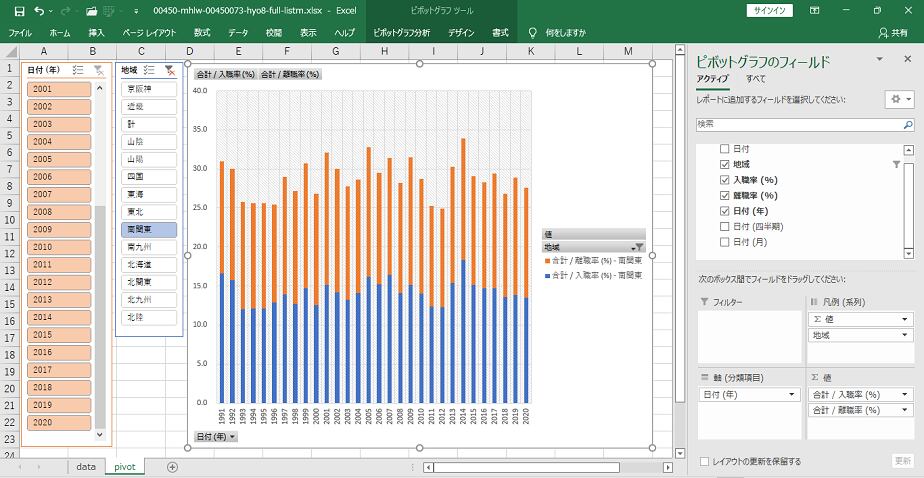
Task: Enable レイアウトの更新を保留する checkbox
Action: tap(705, 461)
